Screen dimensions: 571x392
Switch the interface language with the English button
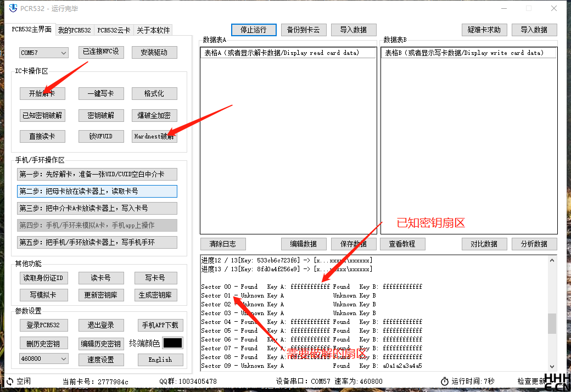160,360
